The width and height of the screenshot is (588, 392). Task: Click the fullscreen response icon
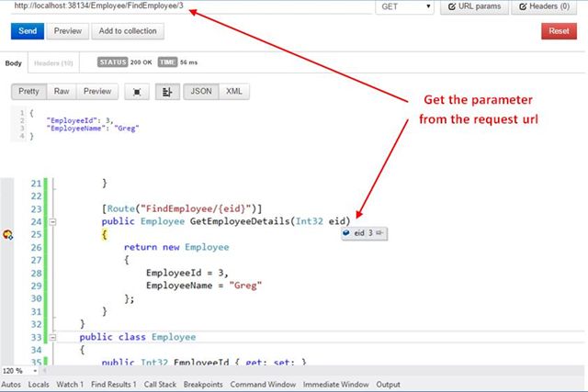coord(137,92)
